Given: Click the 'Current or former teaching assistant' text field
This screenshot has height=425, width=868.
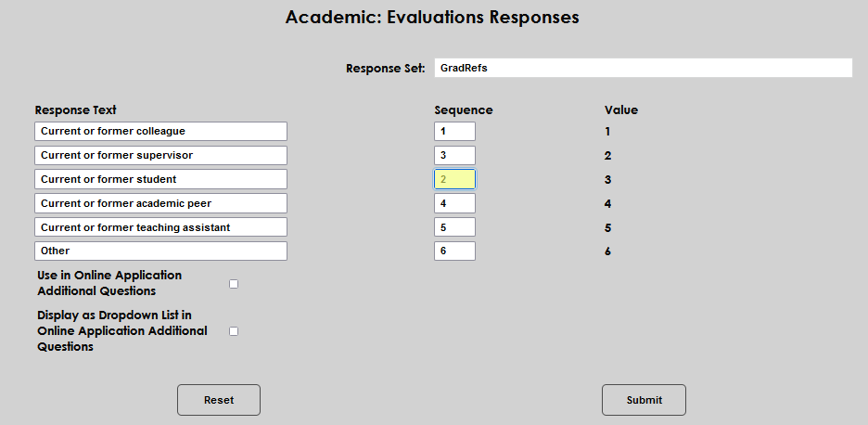Looking at the screenshot, I should click(x=161, y=227).
